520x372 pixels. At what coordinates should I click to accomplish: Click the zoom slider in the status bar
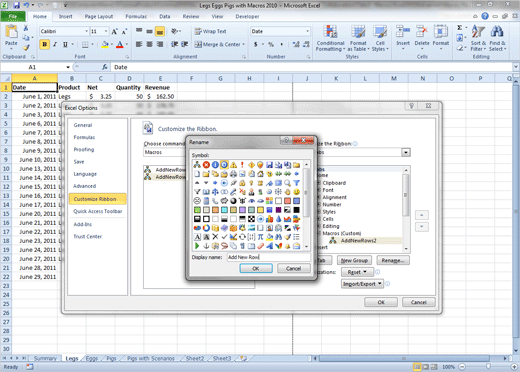pos(488,367)
